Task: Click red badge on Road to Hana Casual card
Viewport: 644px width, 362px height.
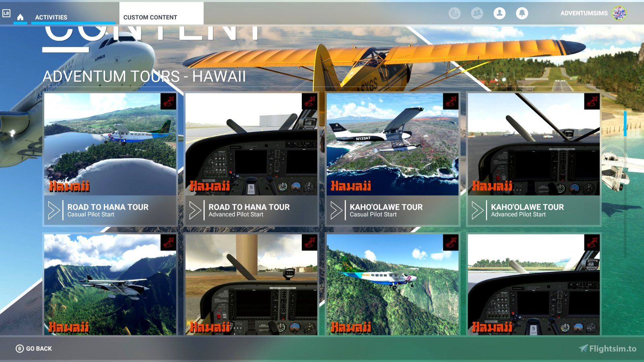Action: pyautogui.click(x=168, y=101)
